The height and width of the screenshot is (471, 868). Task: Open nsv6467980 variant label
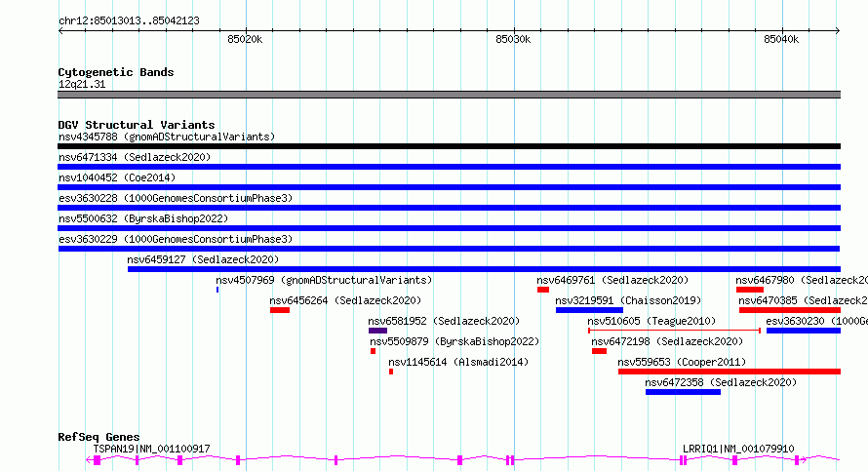click(802, 280)
